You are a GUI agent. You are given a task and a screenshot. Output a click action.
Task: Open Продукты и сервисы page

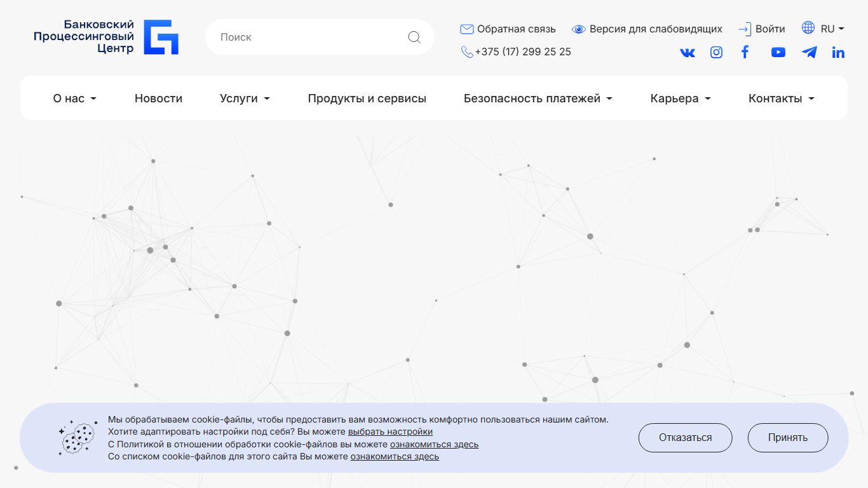tap(367, 98)
